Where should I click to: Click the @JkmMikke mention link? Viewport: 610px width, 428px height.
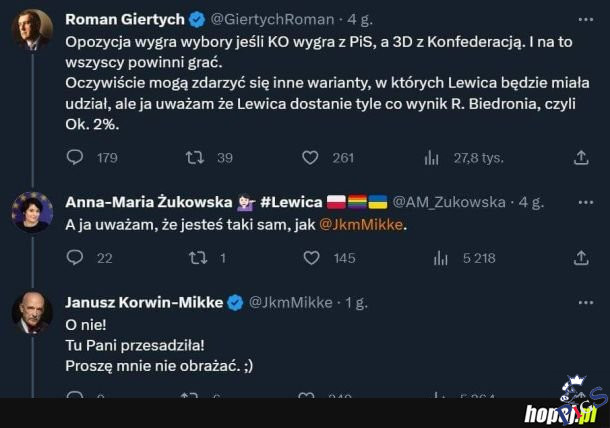click(361, 225)
